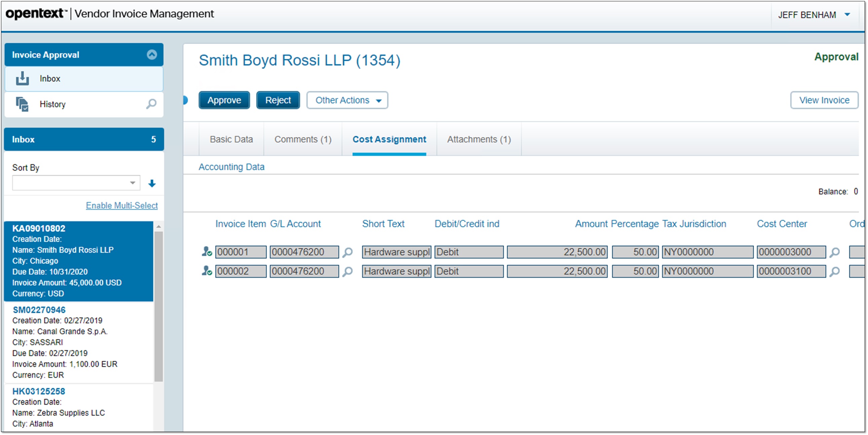Screen dimensions: 868x435
Task: Click Cost Center field 0000003000
Action: click(x=791, y=252)
